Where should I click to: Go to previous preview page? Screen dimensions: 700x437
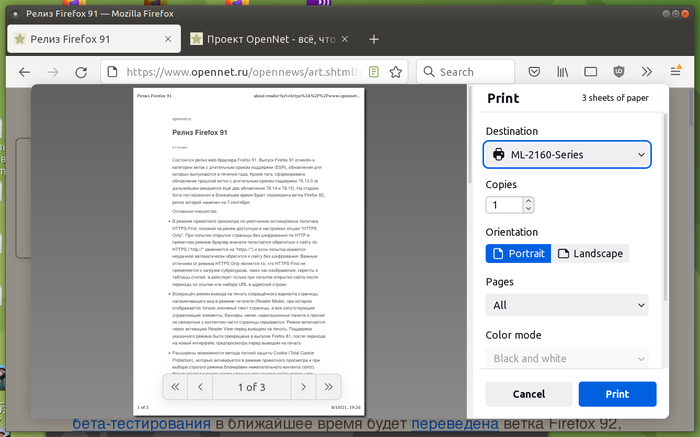200,387
